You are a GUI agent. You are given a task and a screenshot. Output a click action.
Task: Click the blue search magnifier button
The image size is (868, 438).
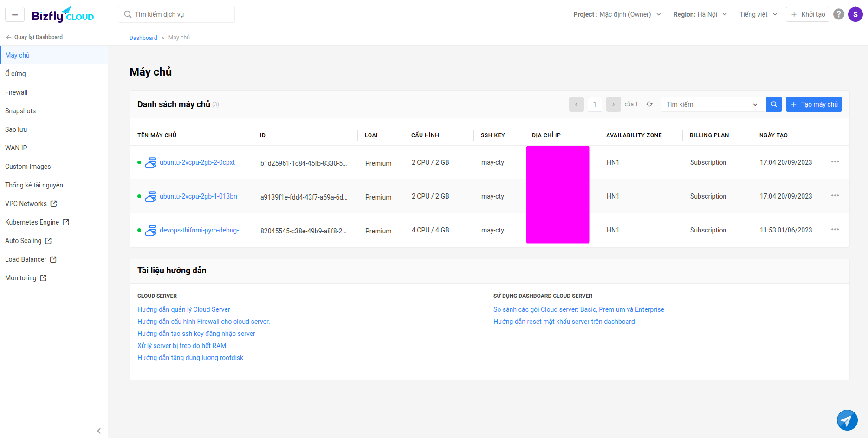(774, 104)
